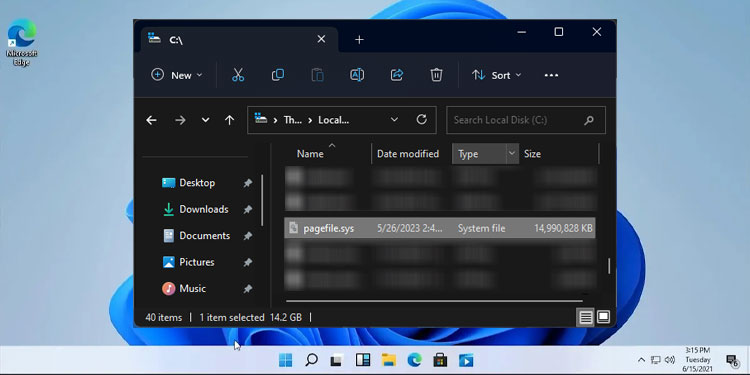Image resolution: width=750 pixels, height=375 pixels.
Task: Open Downloads in navigation pane
Action: [204, 210]
